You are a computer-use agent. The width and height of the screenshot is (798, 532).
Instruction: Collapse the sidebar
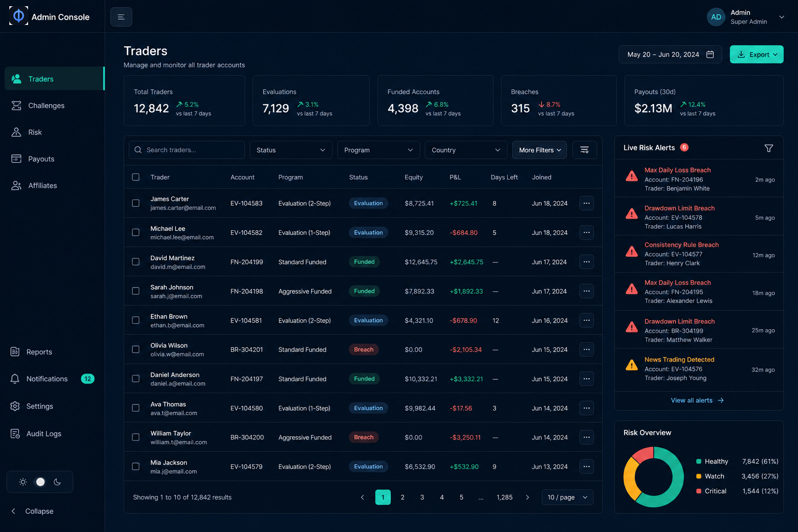(33, 511)
